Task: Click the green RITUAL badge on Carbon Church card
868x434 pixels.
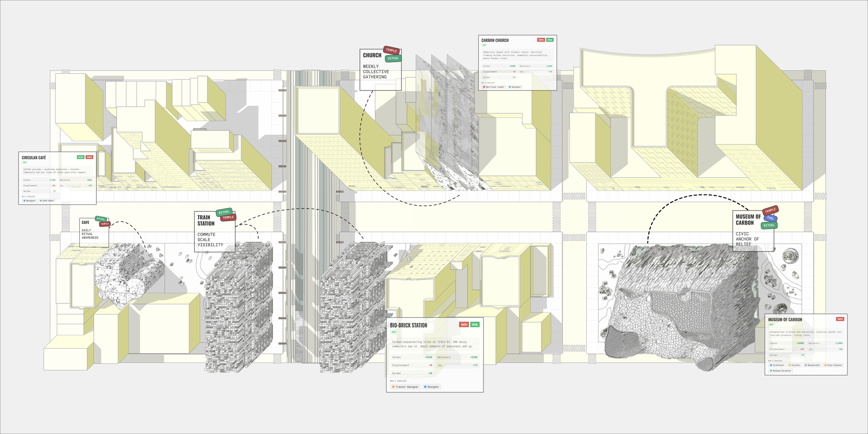Action: pos(550,40)
